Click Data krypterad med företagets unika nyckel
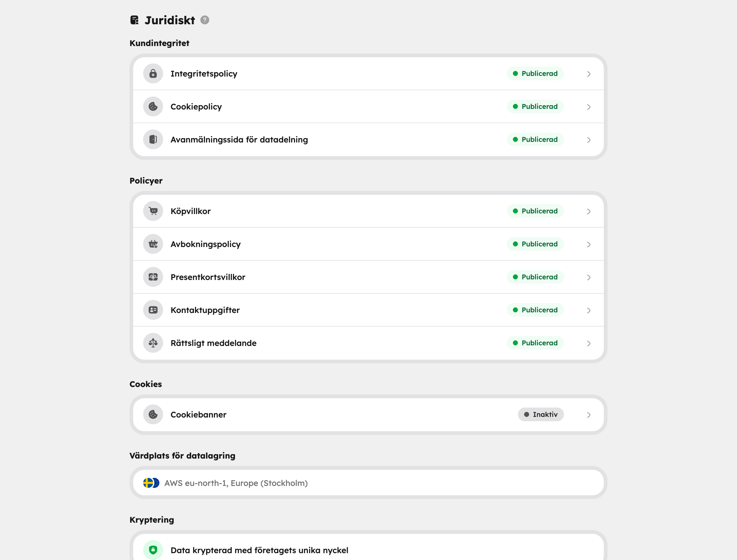 pos(260,550)
